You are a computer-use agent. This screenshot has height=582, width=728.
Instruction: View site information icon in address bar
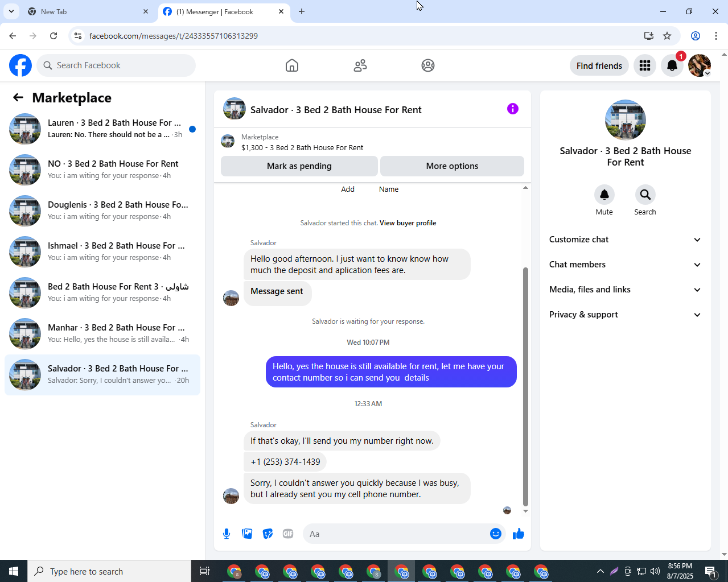(78, 36)
